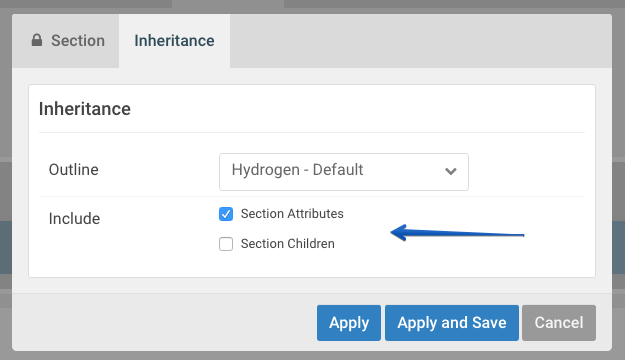Click the lock icon on Section tab
The height and width of the screenshot is (360, 625).
point(37,40)
